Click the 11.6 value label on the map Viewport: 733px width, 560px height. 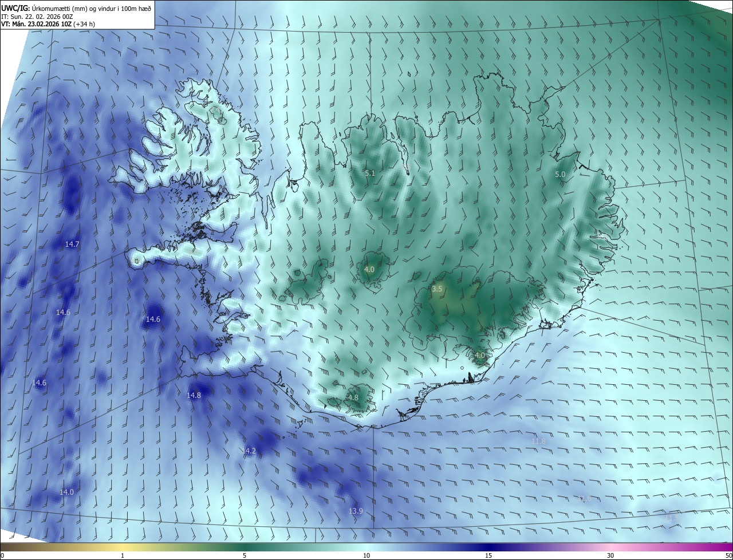(x=584, y=499)
